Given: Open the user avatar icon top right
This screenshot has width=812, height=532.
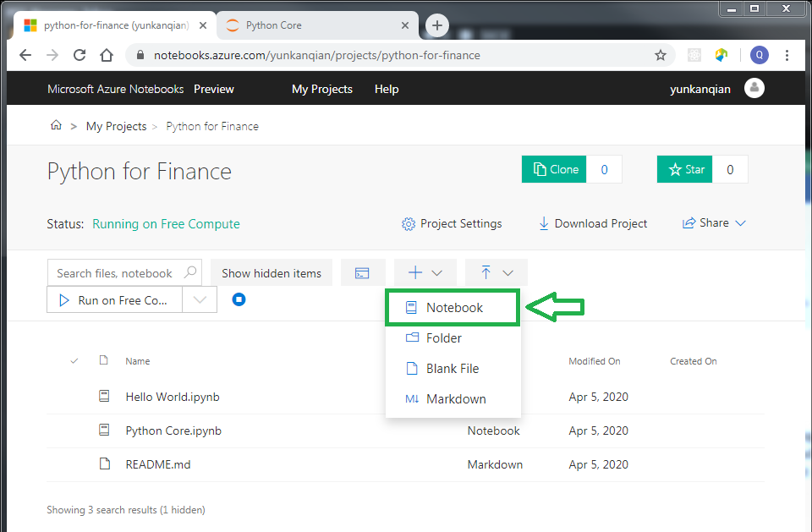Looking at the screenshot, I should [754, 88].
